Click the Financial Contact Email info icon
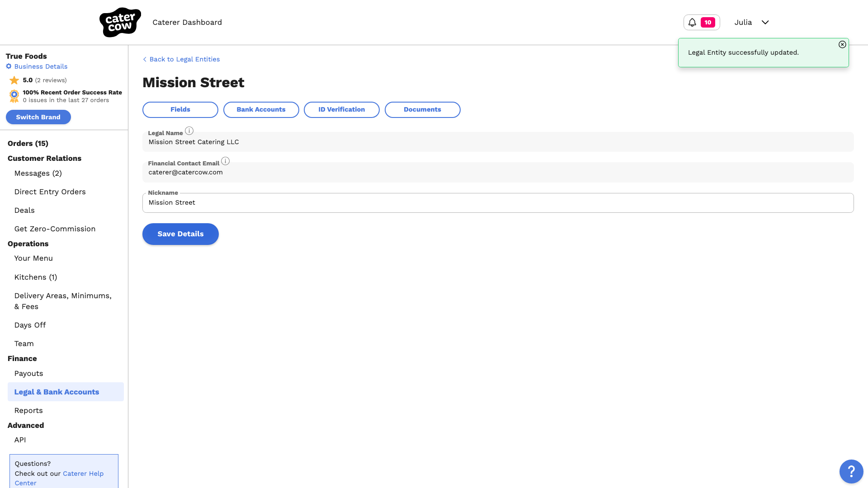Screen dimensions: 868x488 [x=225, y=161]
